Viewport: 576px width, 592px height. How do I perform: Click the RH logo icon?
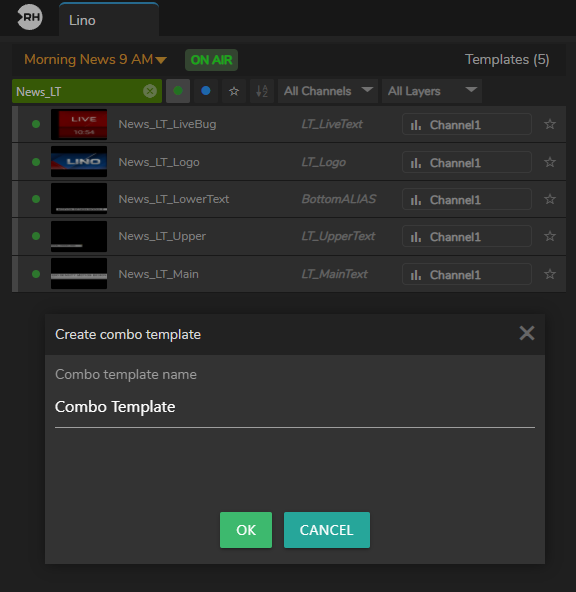(x=30, y=17)
